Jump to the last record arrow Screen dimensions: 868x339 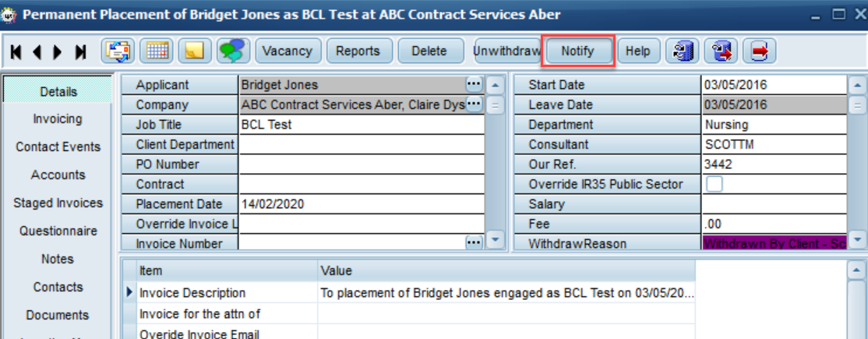tap(81, 51)
